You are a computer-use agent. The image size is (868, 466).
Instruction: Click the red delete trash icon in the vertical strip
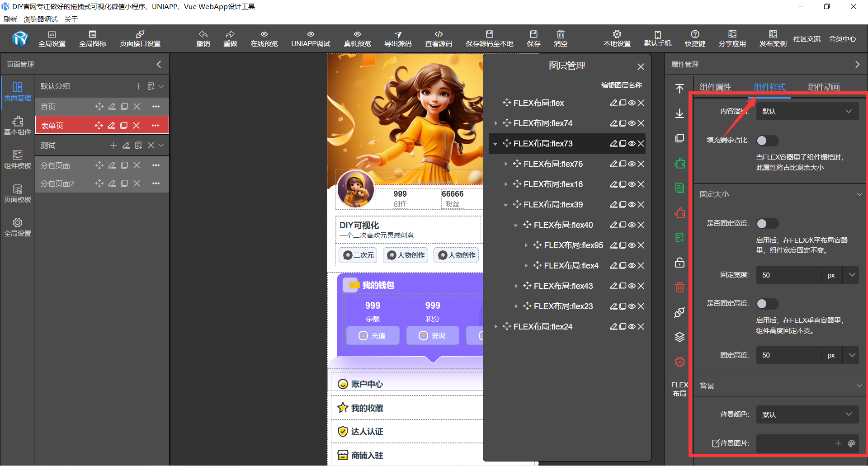679,287
